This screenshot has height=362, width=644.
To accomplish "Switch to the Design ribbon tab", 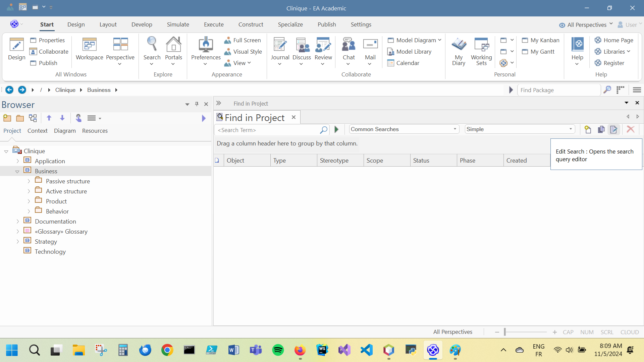I will tap(76, 24).
